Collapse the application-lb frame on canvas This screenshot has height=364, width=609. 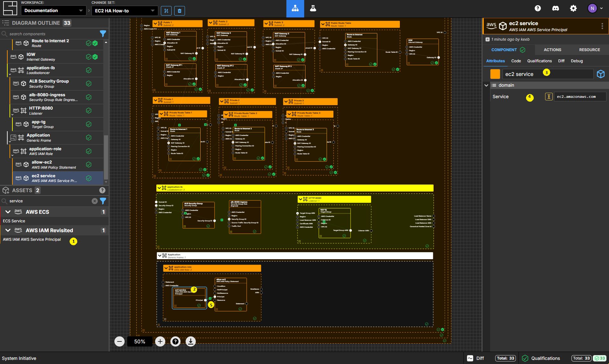click(x=159, y=188)
